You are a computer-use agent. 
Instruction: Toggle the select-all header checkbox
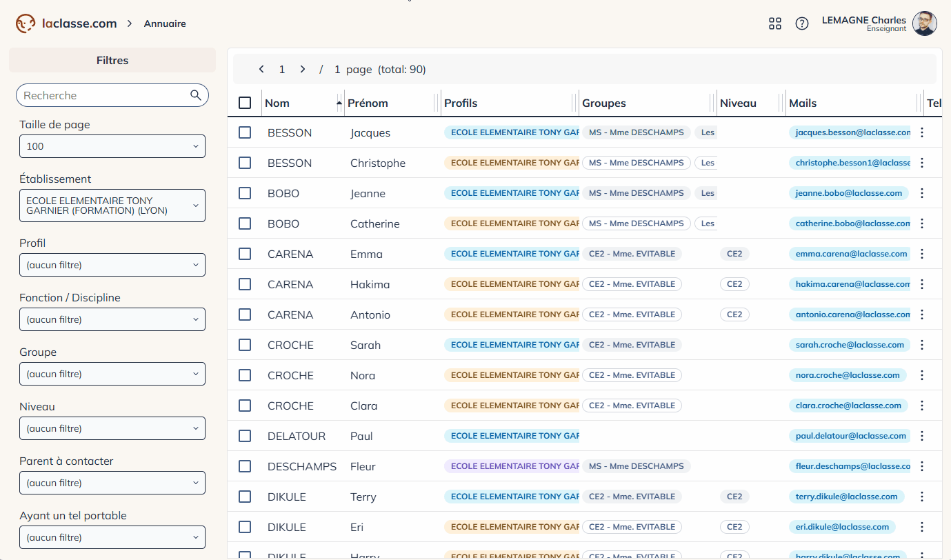click(x=245, y=103)
